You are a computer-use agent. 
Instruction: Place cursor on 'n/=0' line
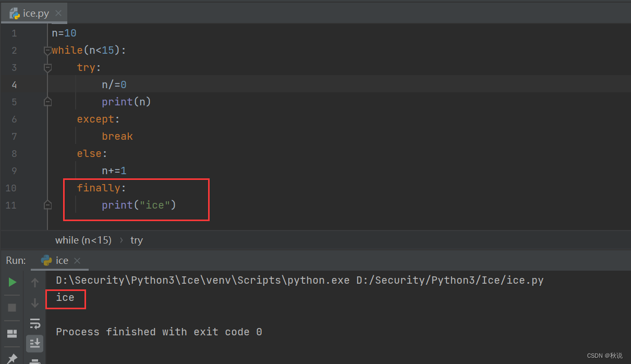click(114, 84)
